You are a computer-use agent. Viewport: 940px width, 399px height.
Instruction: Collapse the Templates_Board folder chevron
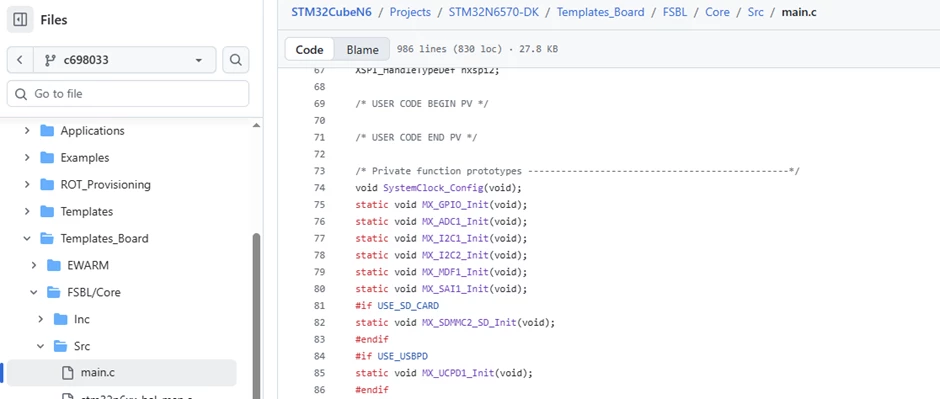(27, 238)
